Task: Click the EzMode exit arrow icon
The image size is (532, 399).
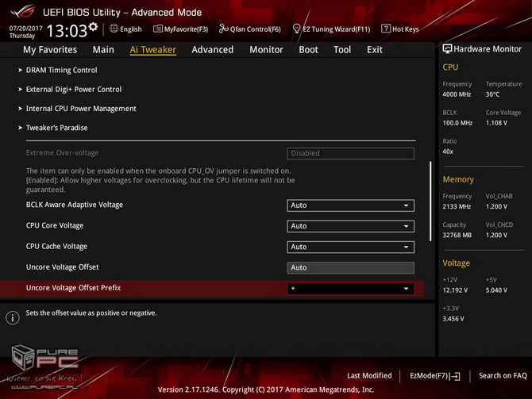Action: [x=455, y=376]
